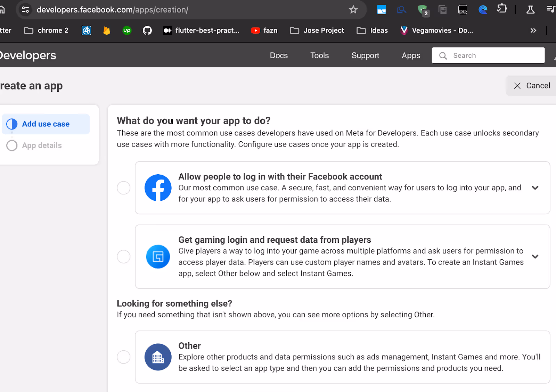The height and width of the screenshot is (392, 556).
Task: Open the Ideas bookmarks folder
Action: (372, 31)
